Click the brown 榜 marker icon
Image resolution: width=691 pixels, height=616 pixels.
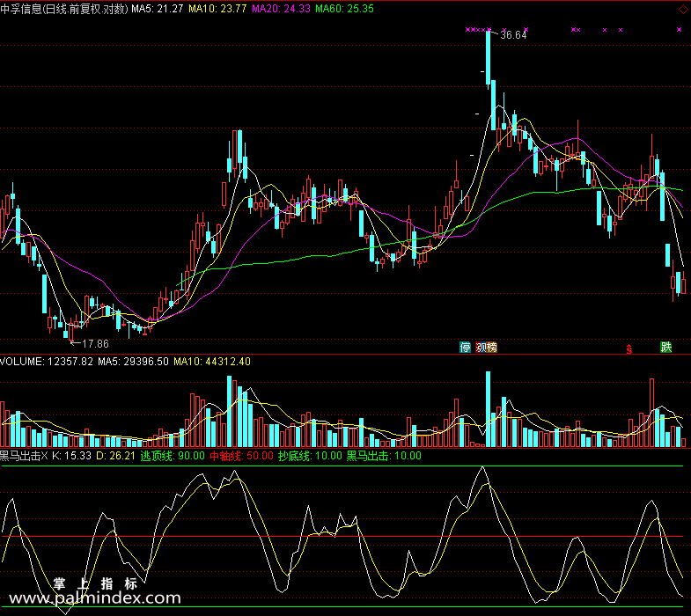492,348
